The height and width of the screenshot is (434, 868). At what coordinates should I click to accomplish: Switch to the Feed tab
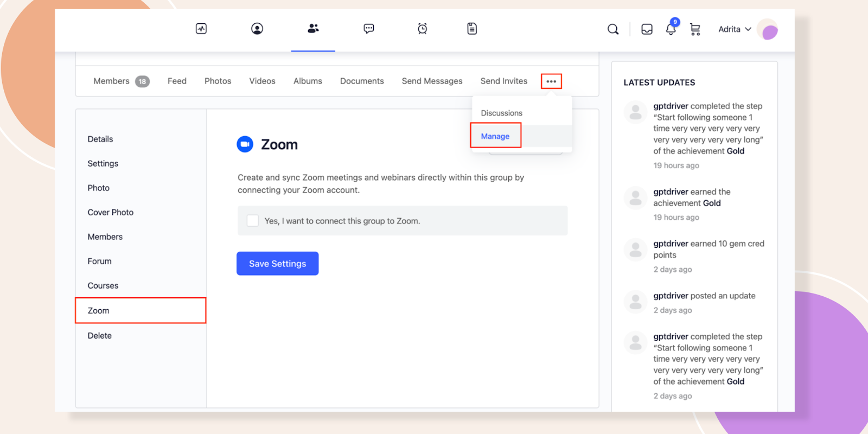[177, 81]
